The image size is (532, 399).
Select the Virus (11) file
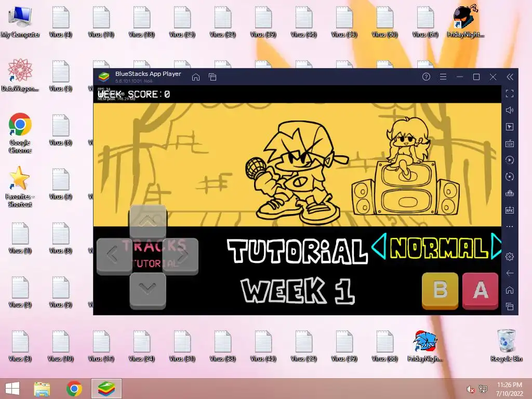[101, 22]
